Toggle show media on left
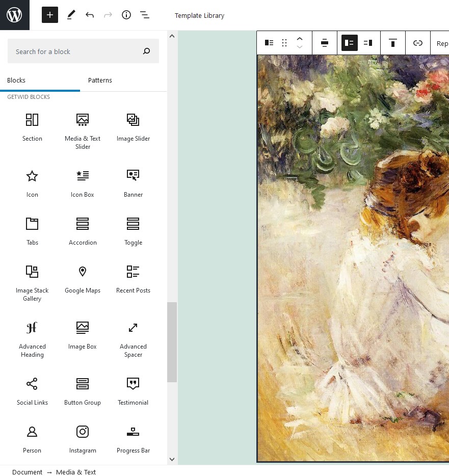Screen dimensions: 449x476 pos(350,43)
